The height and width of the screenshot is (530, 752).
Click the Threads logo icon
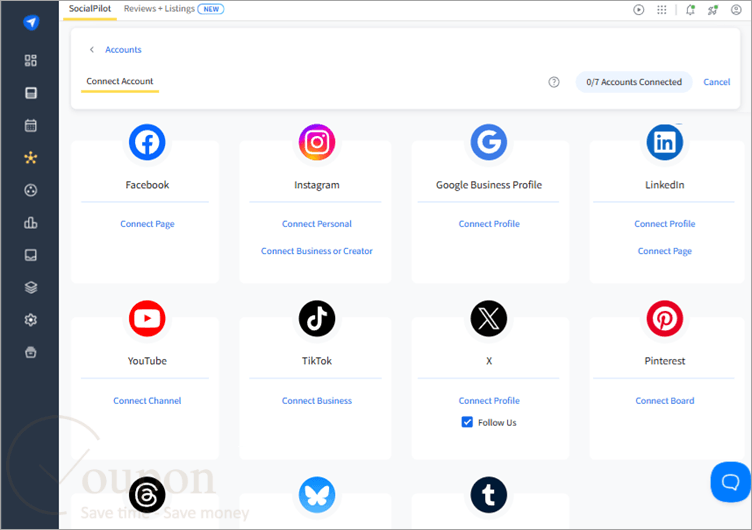(x=147, y=495)
